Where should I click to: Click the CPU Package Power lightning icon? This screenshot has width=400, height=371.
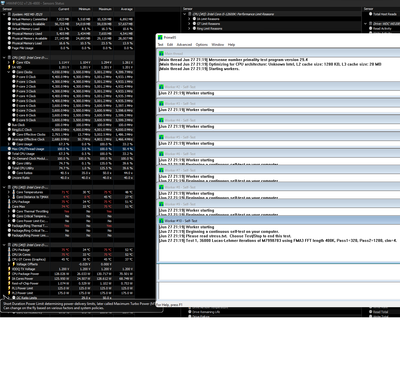point(10,274)
